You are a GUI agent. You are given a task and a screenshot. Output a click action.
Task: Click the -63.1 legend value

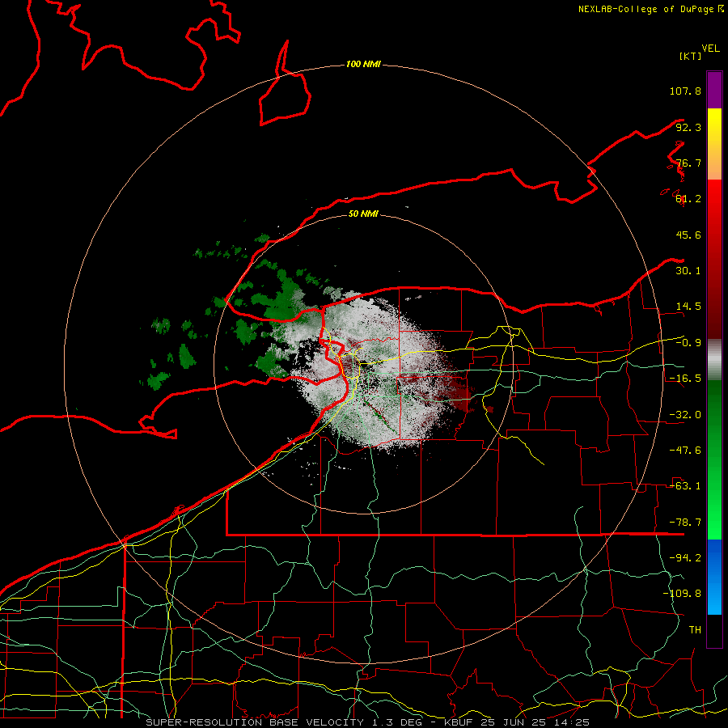pyautogui.click(x=685, y=486)
